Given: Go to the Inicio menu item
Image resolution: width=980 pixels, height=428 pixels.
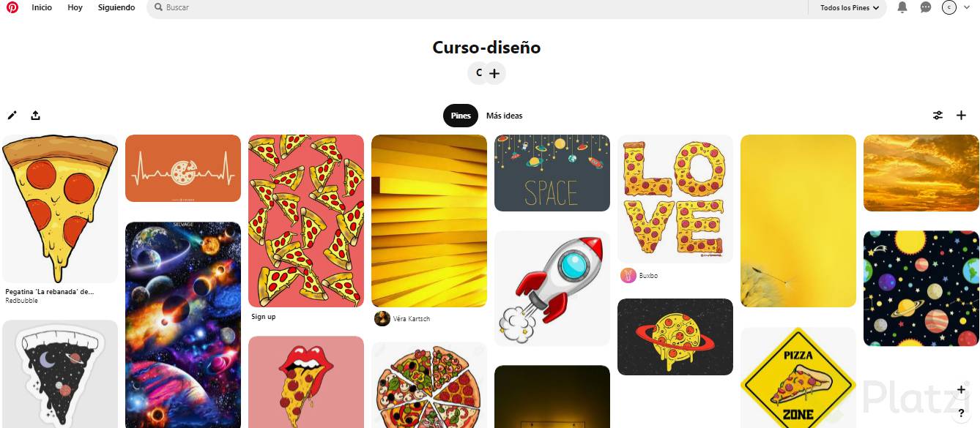Looking at the screenshot, I should 42,7.
